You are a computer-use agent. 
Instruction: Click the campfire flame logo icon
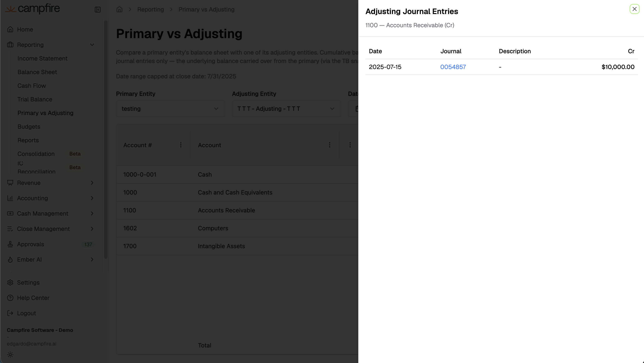(x=11, y=9)
